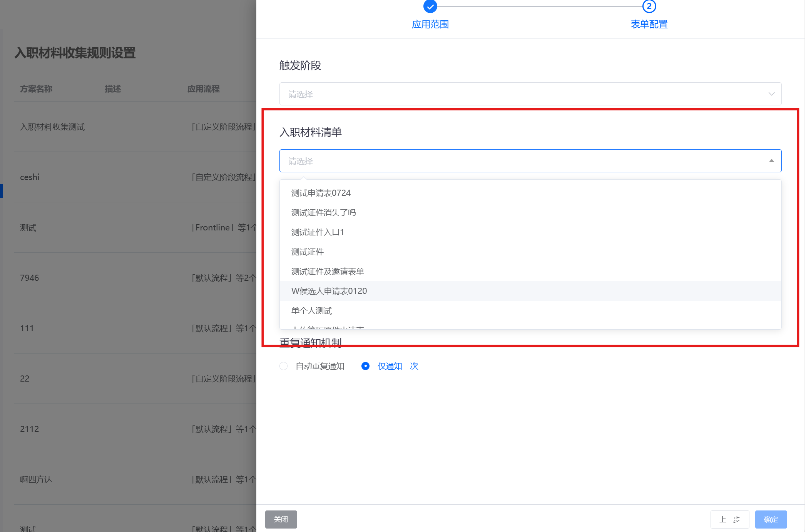Choose the 测试证件 option

coord(530,252)
